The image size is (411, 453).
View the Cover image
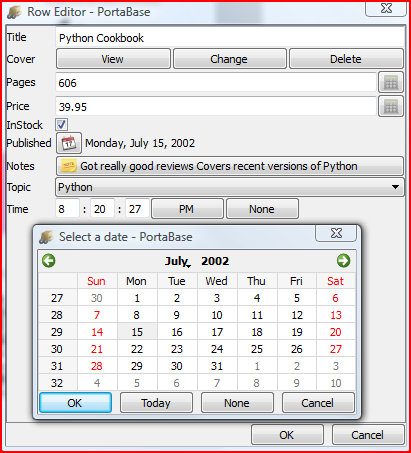coord(113,59)
